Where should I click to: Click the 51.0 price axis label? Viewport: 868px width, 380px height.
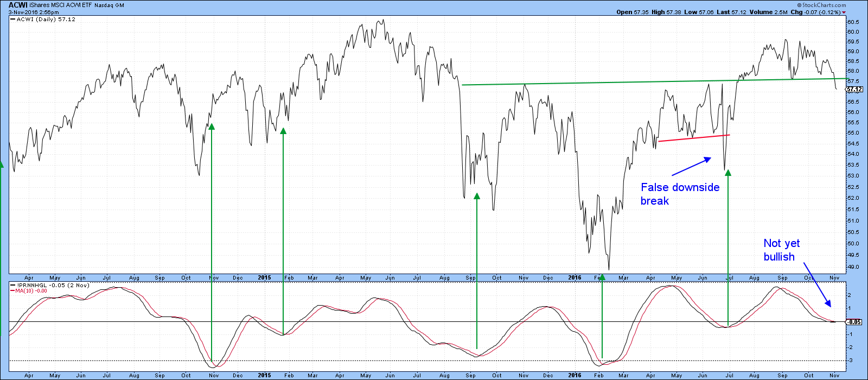click(853, 221)
